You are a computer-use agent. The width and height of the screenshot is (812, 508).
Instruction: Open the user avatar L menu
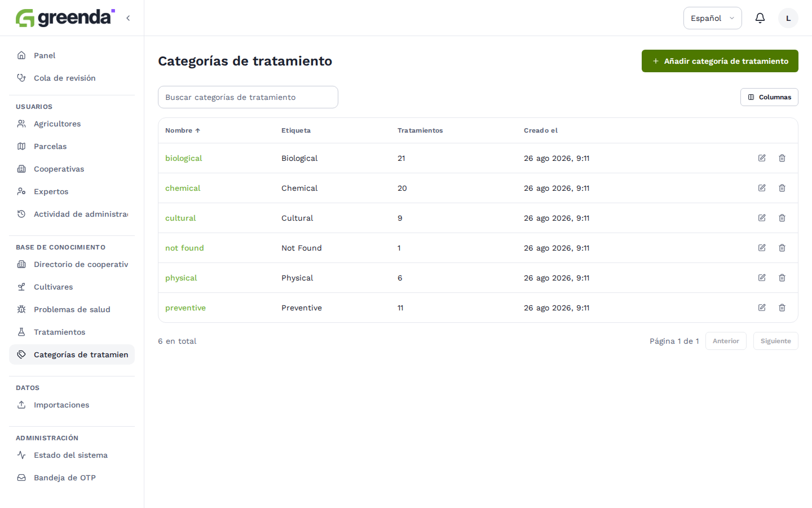point(788,18)
